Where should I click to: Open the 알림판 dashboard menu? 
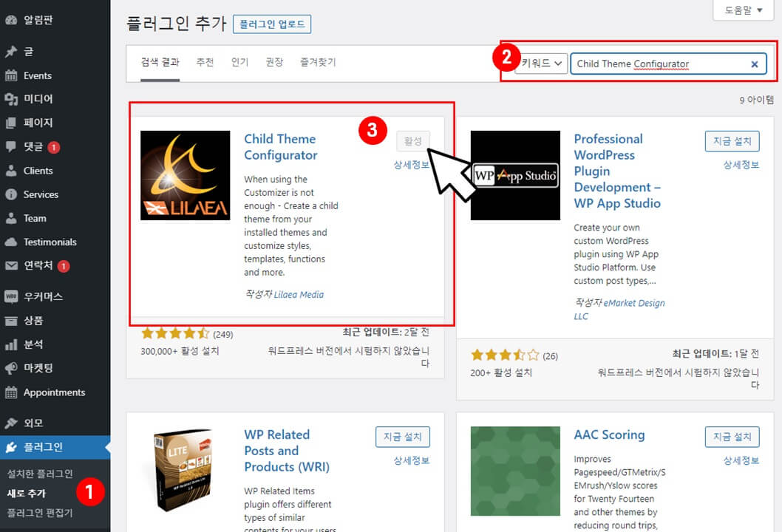click(55, 20)
